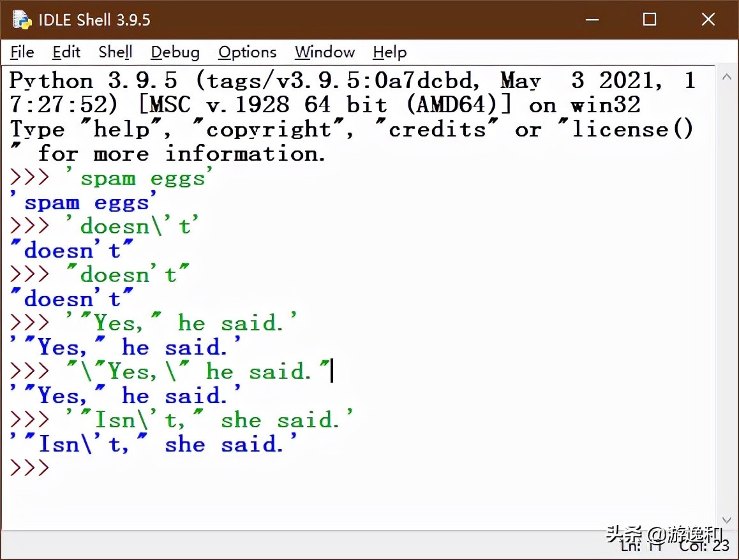Image resolution: width=739 pixels, height=560 pixels.
Task: Click the Col indicator in status bar
Action: [705, 546]
